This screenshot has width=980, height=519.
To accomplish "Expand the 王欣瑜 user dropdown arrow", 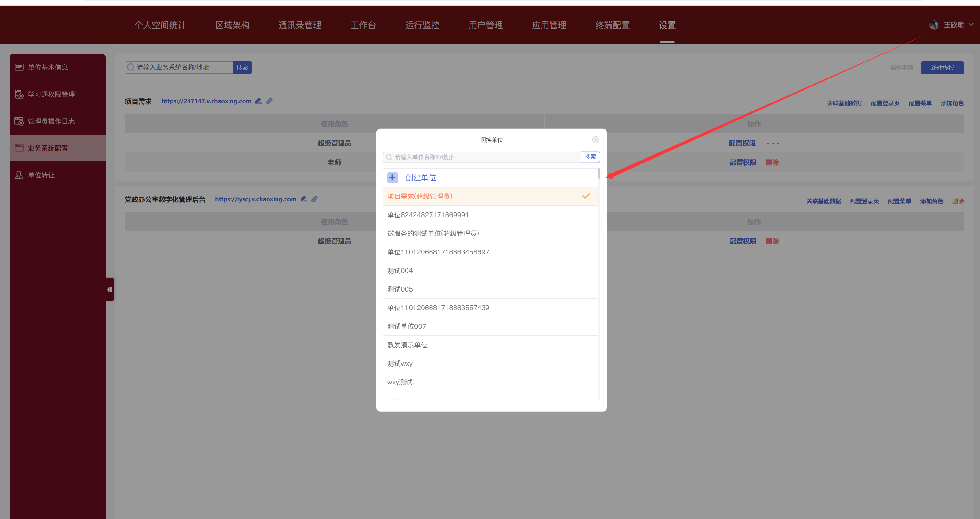I will [x=971, y=24].
